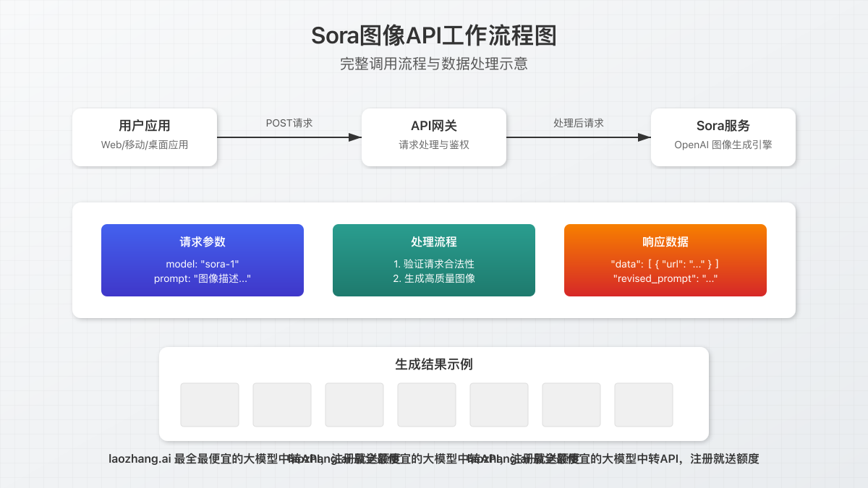Select the orange 响应数据 card

click(665, 260)
